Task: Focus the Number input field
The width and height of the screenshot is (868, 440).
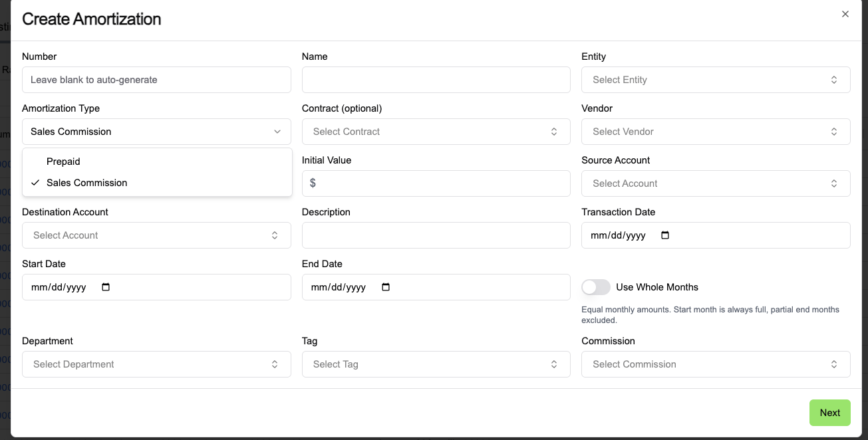Action: 156,80
